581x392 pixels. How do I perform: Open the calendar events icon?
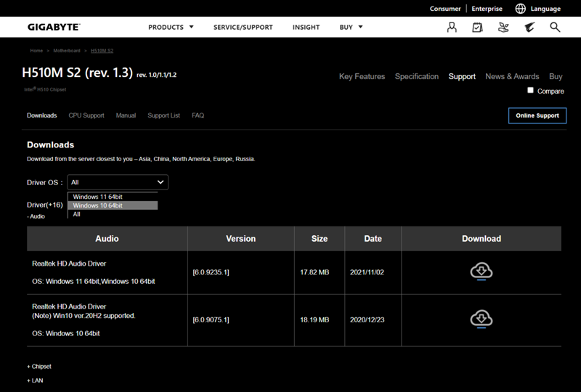(x=477, y=27)
